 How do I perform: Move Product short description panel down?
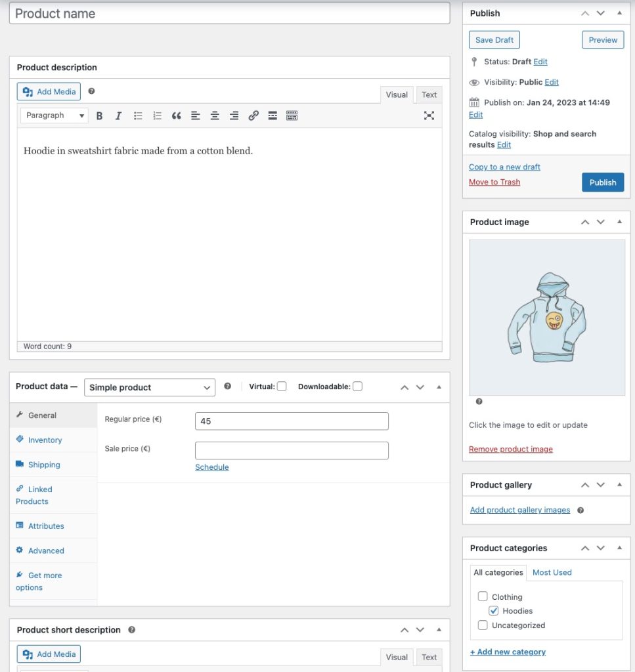(420, 630)
